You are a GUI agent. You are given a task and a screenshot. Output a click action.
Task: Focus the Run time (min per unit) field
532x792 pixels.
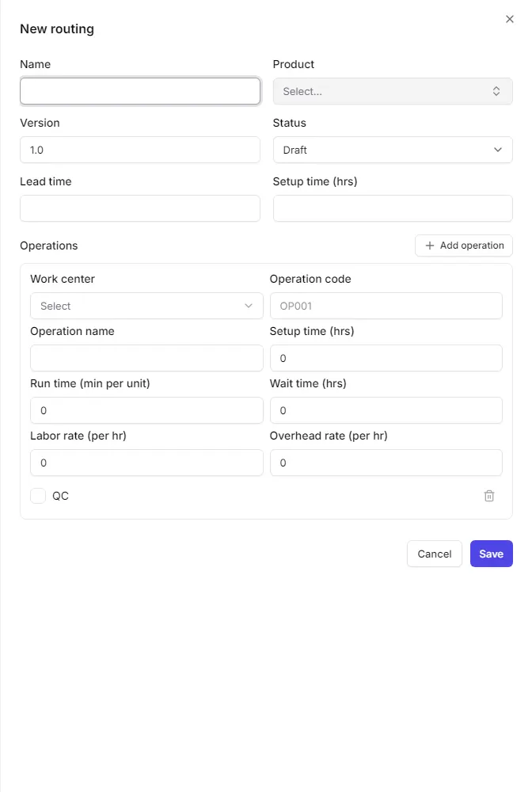146,410
